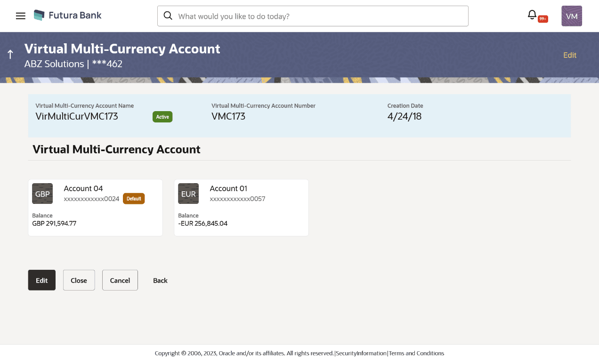Click the back arrow in the header
This screenshot has height=364, width=599.
pyautogui.click(x=10, y=53)
